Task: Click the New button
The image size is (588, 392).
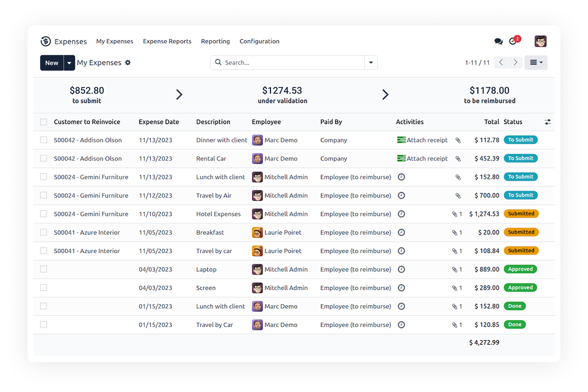Action: click(x=52, y=63)
